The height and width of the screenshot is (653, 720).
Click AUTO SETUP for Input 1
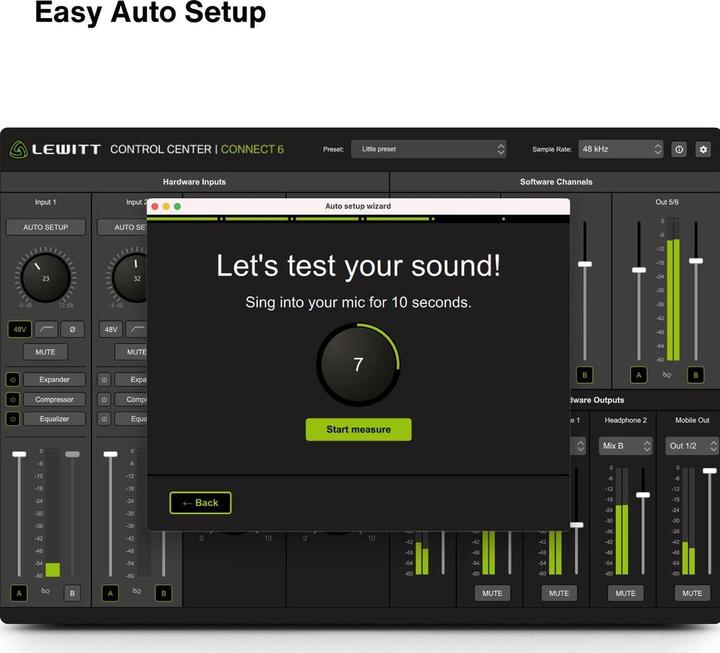pyautogui.click(x=45, y=227)
